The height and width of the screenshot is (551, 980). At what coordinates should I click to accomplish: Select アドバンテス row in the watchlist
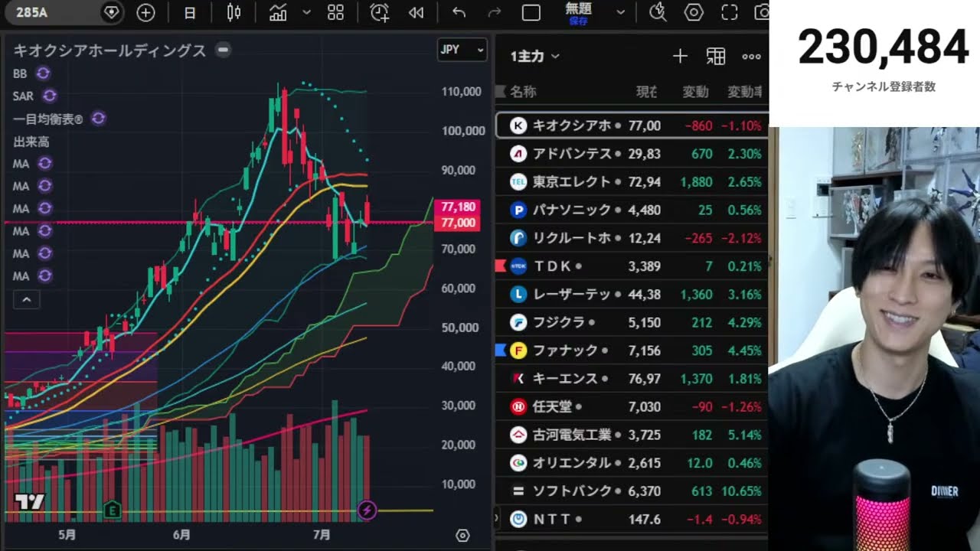point(632,154)
